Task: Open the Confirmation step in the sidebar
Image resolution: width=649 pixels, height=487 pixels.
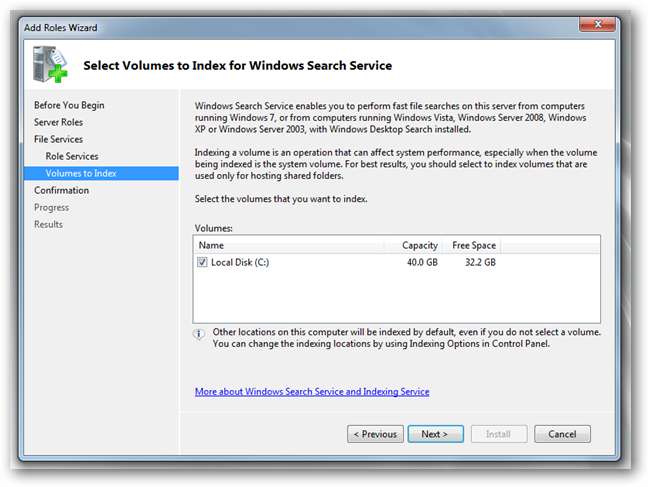Action: [x=61, y=190]
